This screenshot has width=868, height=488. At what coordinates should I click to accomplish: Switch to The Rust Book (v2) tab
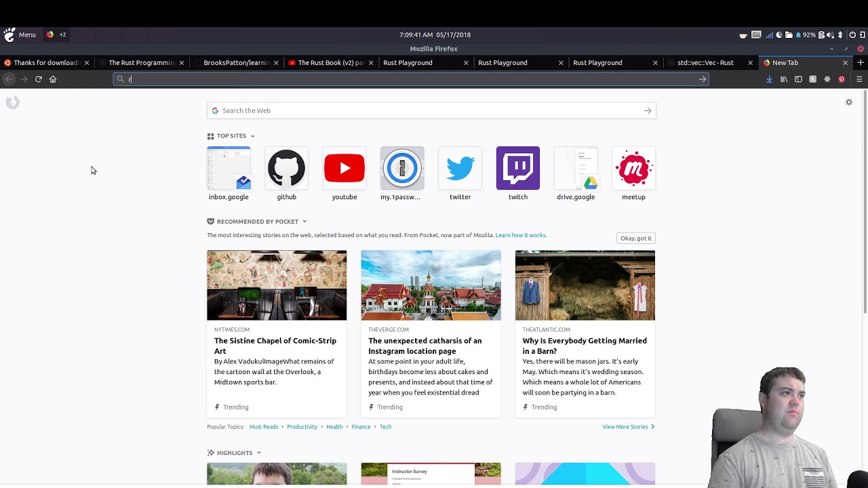331,62
